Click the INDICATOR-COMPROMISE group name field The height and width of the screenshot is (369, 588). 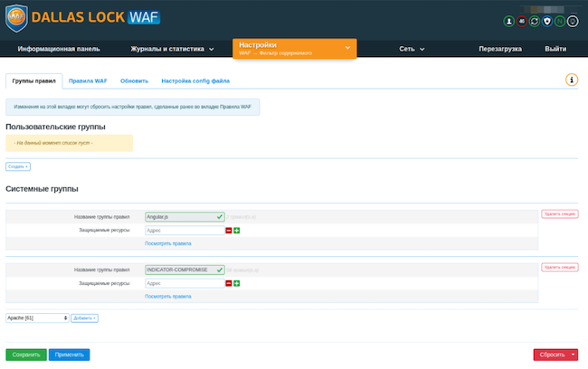click(185, 270)
